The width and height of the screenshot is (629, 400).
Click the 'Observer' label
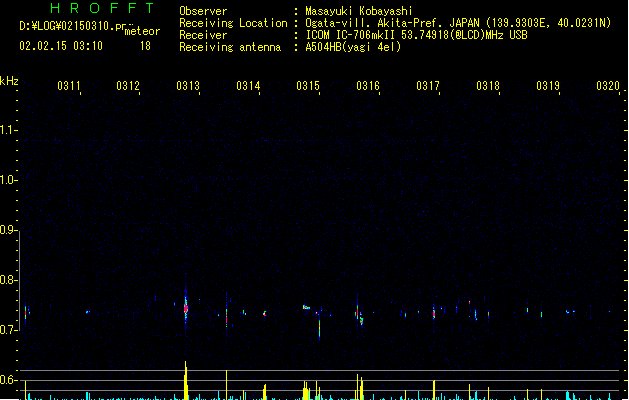[203, 11]
